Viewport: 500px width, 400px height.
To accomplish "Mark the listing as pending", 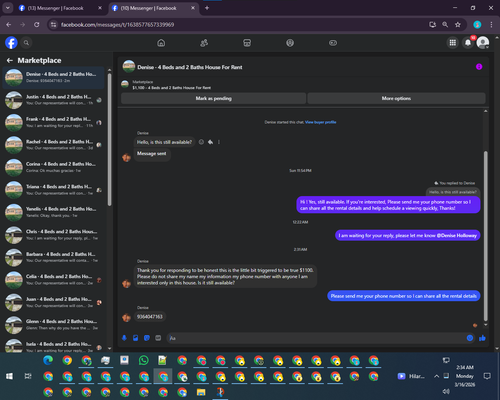I will pos(213,98).
